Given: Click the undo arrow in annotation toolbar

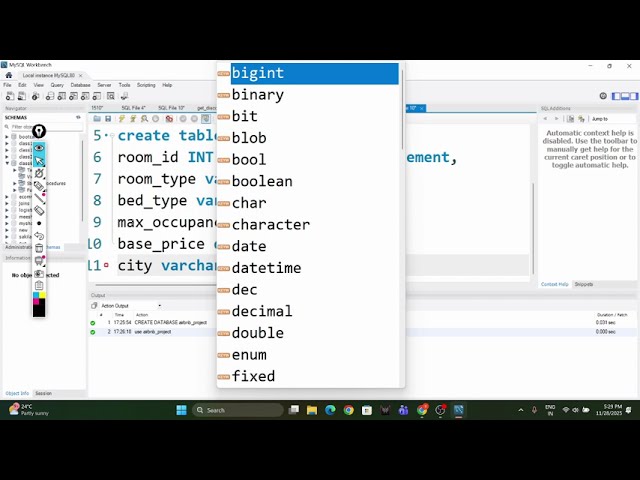Looking at the screenshot, I should tap(39, 236).
